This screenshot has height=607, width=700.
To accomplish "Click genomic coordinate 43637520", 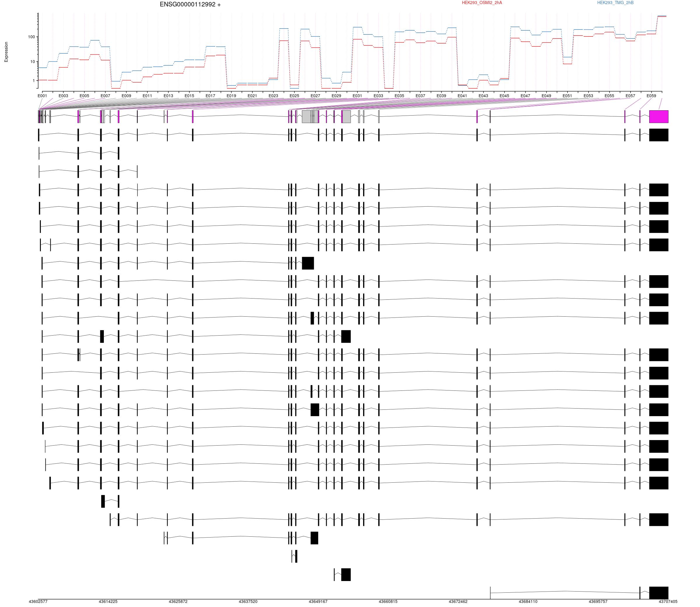I will tap(248, 601).
